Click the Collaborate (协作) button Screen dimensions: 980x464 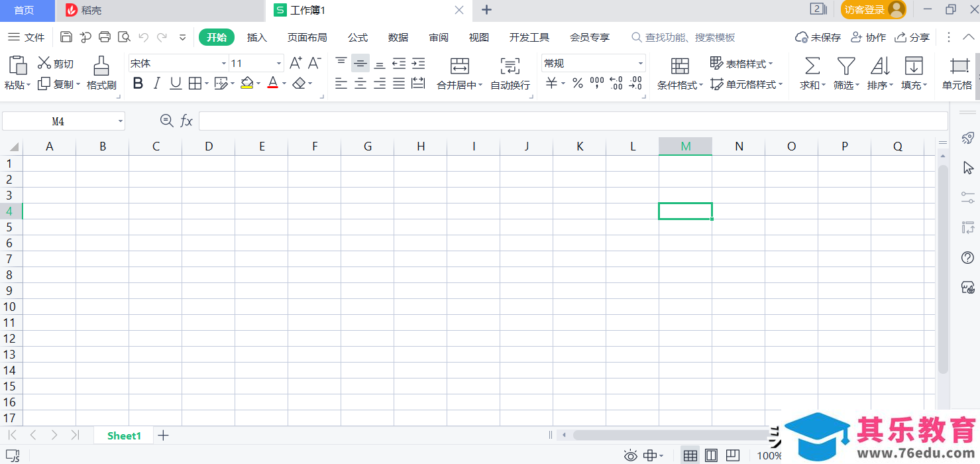[x=869, y=37]
